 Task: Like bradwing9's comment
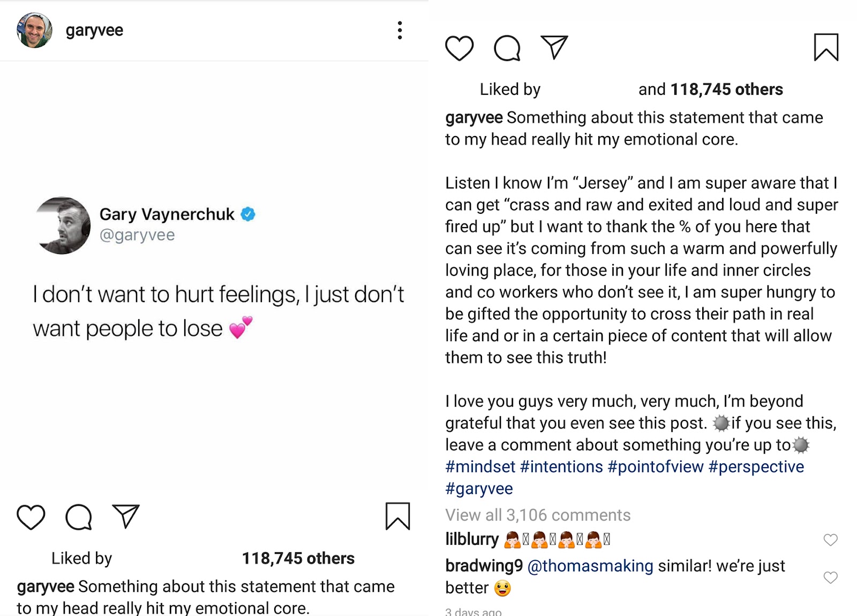point(830,577)
